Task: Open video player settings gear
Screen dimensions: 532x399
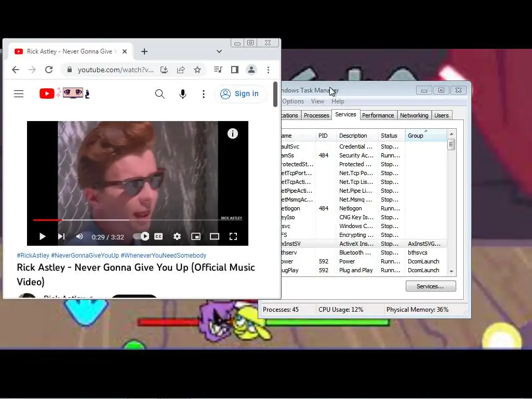Action: 177,236
